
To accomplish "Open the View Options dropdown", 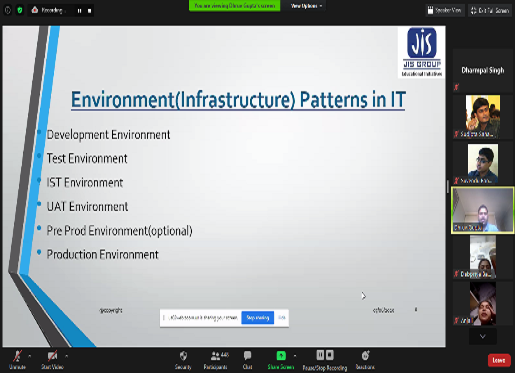I will [306, 6].
